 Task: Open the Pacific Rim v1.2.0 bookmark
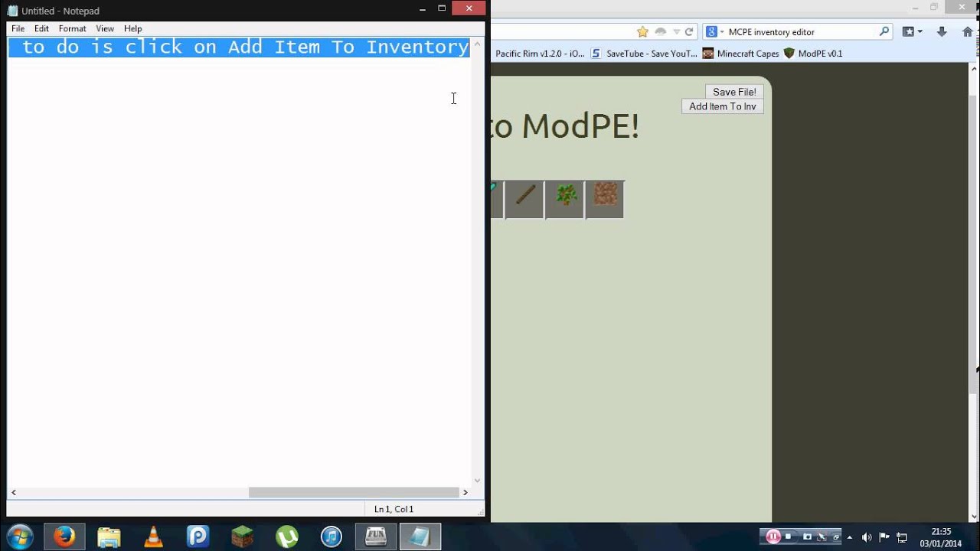540,54
